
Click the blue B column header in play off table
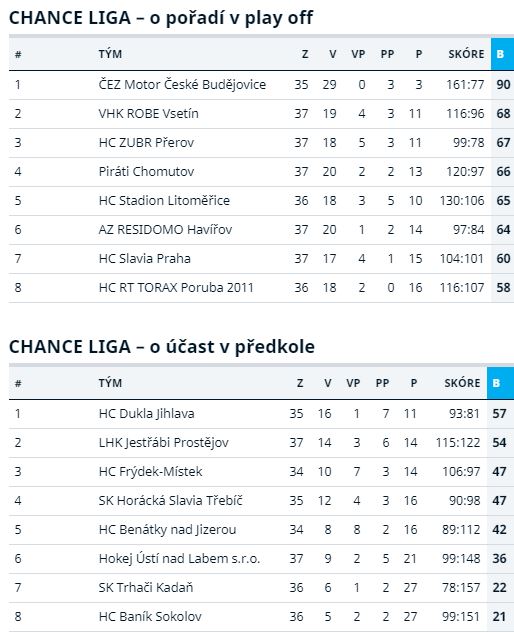[502, 54]
